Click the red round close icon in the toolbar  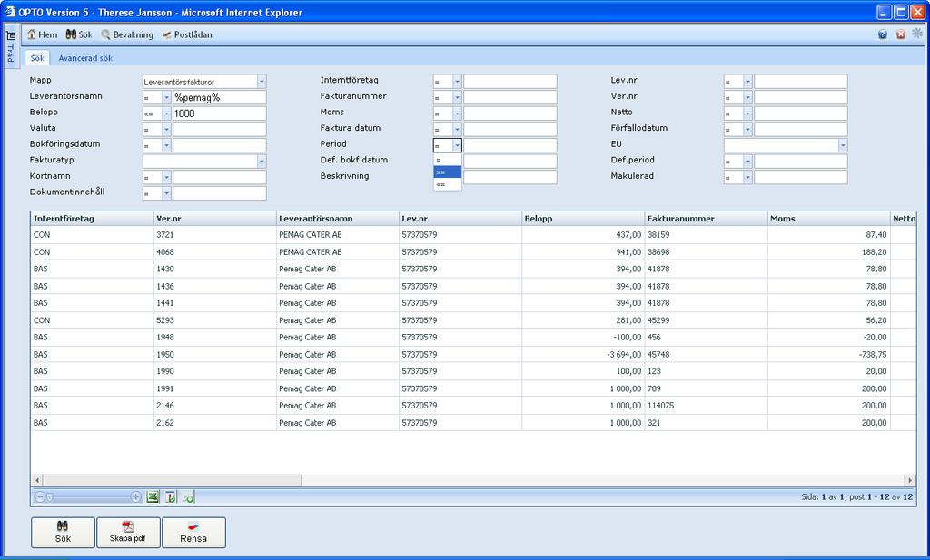point(900,34)
